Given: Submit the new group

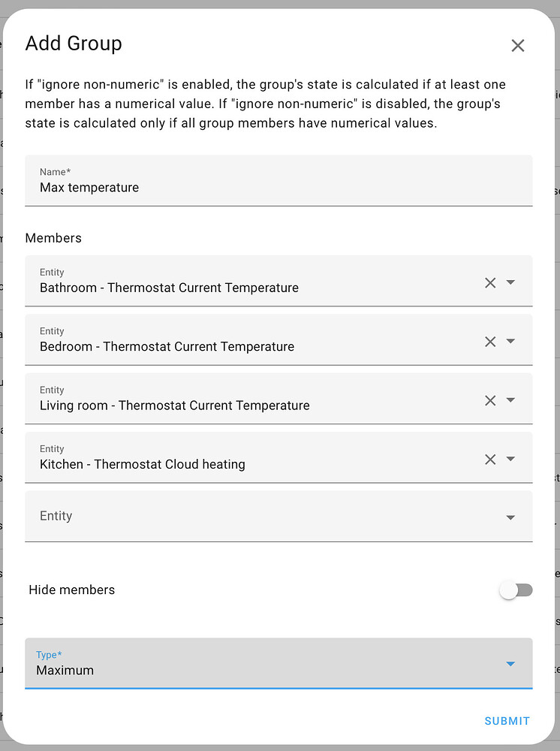Looking at the screenshot, I should (507, 720).
